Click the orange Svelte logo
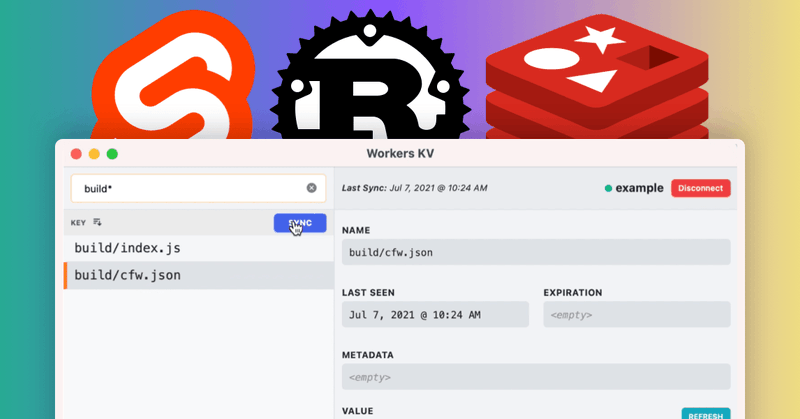Viewport: 800px width, 419px height. pos(172,77)
